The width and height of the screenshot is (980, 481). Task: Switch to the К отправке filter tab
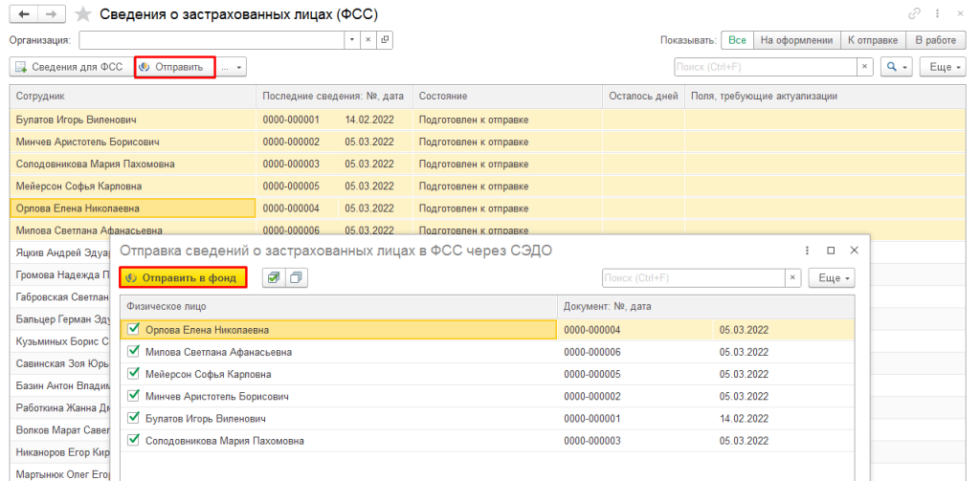tap(871, 40)
